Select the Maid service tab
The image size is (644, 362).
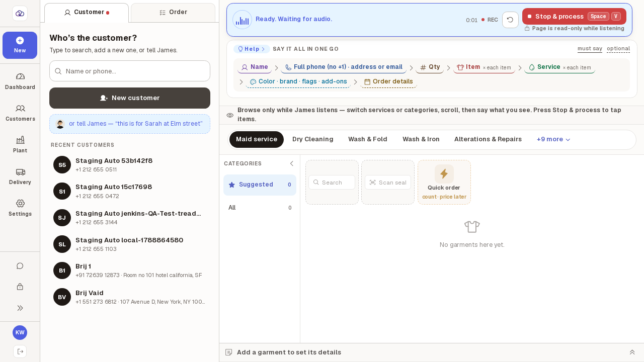[257, 139]
